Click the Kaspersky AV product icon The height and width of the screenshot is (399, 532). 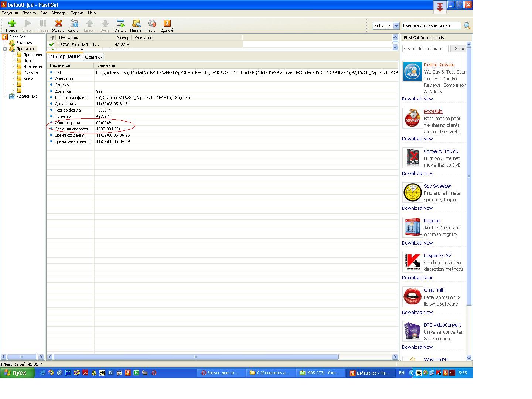point(412,262)
